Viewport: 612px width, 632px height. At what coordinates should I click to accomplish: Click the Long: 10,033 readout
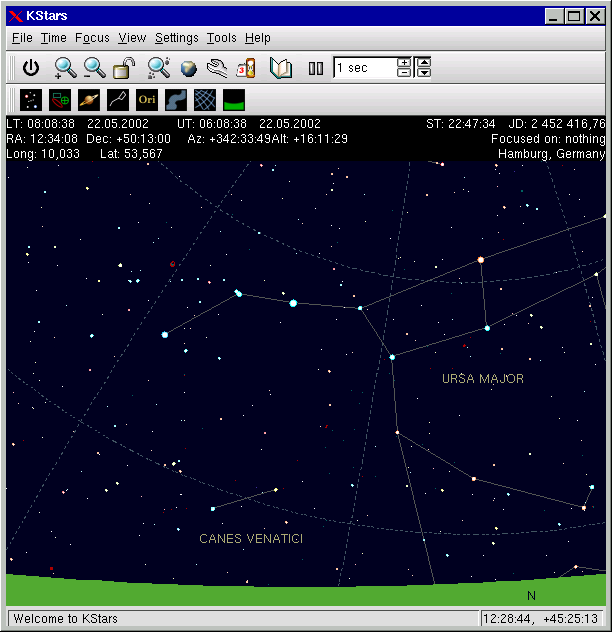[43, 154]
